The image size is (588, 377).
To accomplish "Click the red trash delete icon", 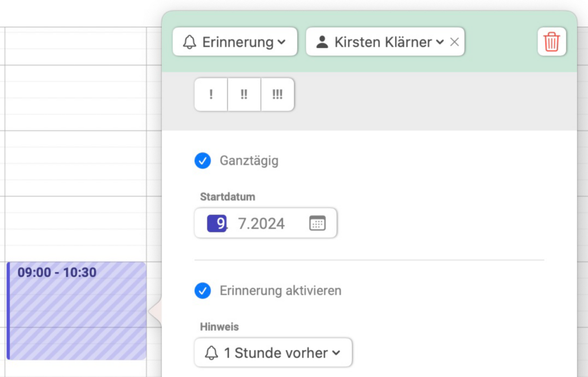I will pyautogui.click(x=551, y=41).
